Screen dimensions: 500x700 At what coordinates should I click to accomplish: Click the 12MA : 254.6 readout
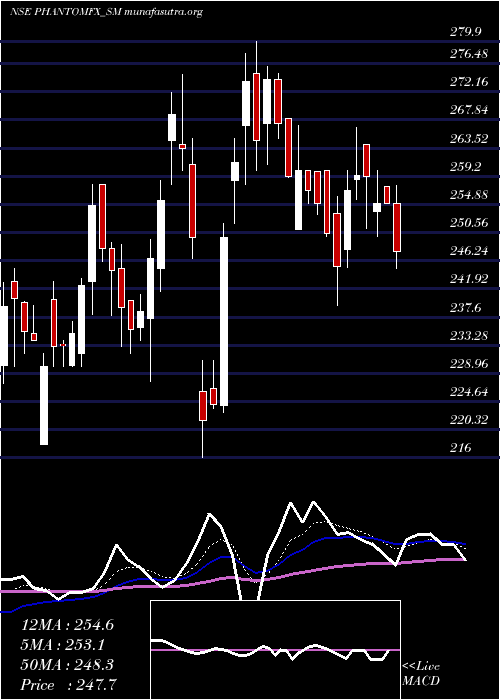[67, 625]
